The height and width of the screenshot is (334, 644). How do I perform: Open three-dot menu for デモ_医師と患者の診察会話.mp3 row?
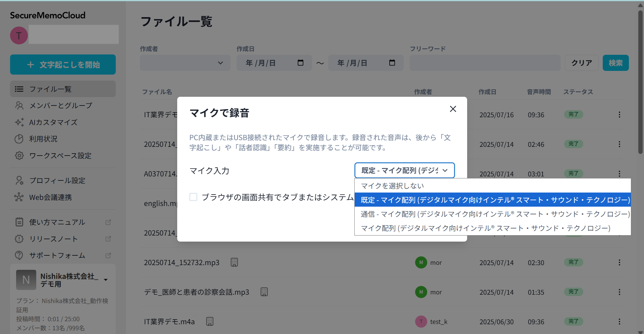pyautogui.click(x=619, y=292)
